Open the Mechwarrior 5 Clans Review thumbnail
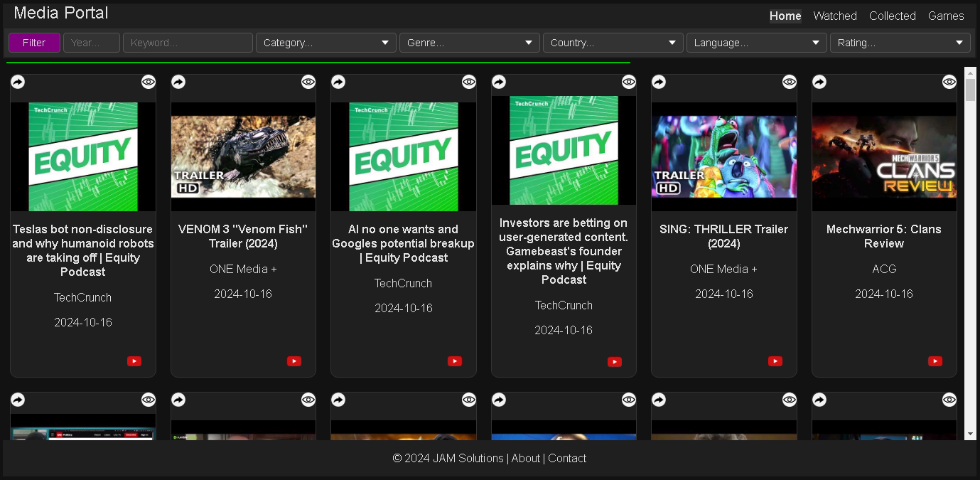This screenshot has height=480, width=980. coord(884,156)
